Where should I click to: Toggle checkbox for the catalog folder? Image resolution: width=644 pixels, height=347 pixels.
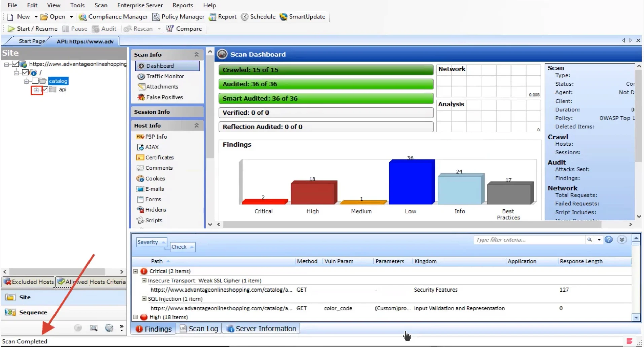35,81
